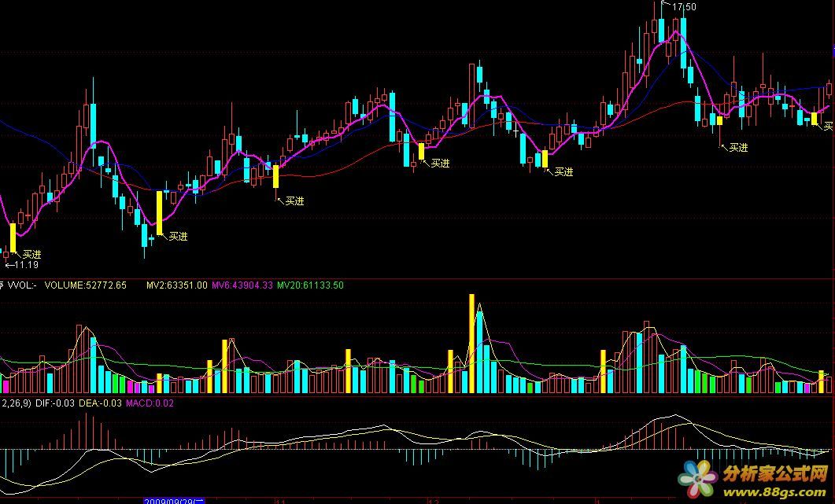
Task: Click the VVOL:- indicator name
Action: point(22,285)
